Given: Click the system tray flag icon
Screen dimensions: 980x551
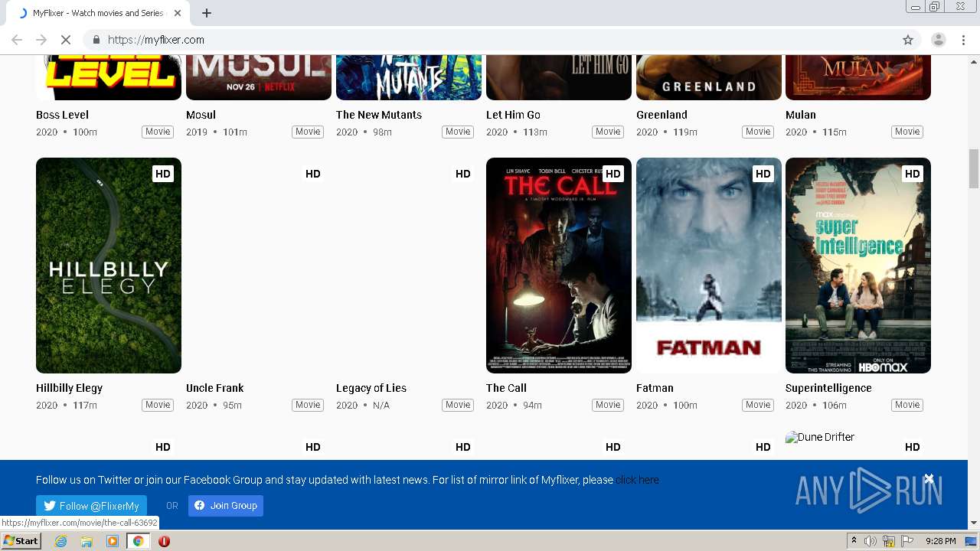Looking at the screenshot, I should (907, 541).
